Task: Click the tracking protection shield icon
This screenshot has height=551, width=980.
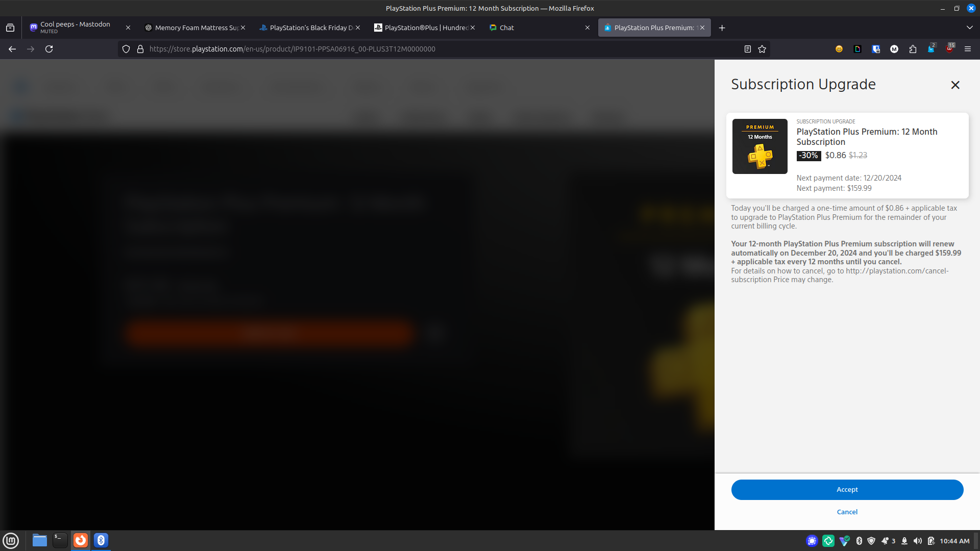Action: point(126,49)
